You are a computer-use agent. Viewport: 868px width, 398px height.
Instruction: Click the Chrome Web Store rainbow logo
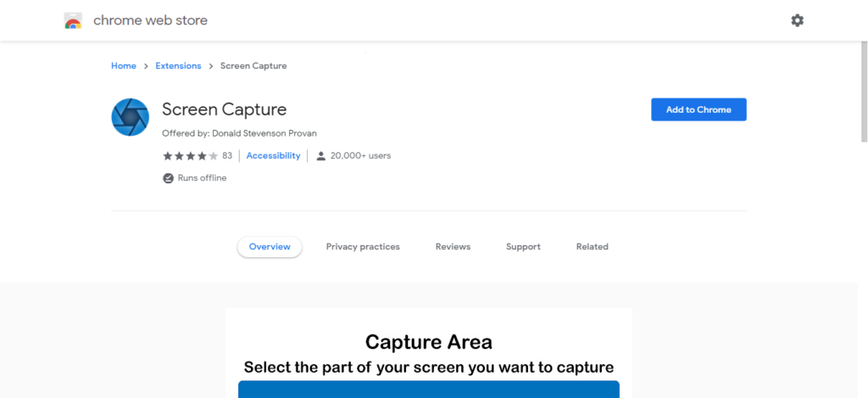click(73, 21)
